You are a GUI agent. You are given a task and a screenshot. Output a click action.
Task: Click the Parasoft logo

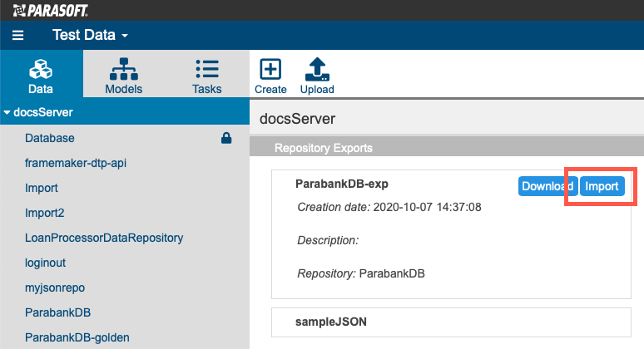tap(51, 10)
